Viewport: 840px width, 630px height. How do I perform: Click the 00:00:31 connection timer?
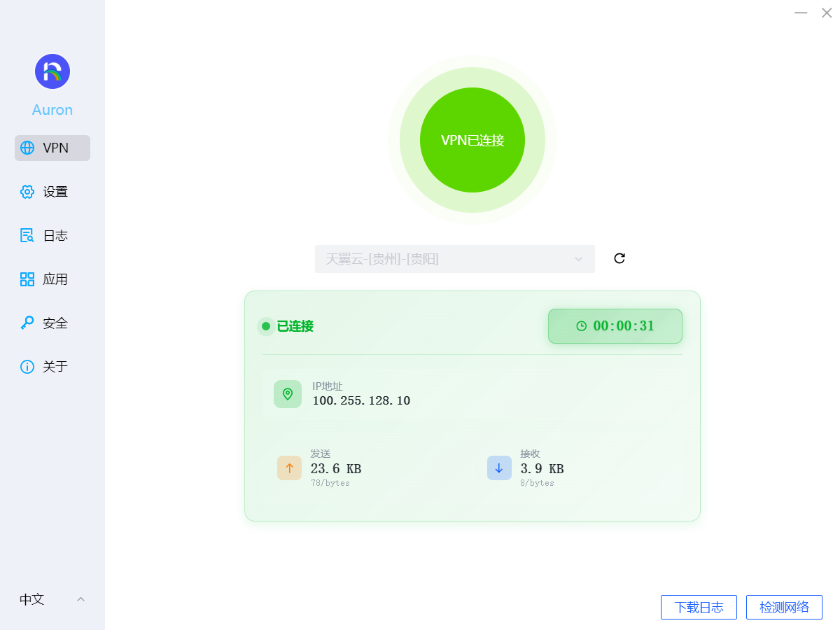(x=615, y=326)
